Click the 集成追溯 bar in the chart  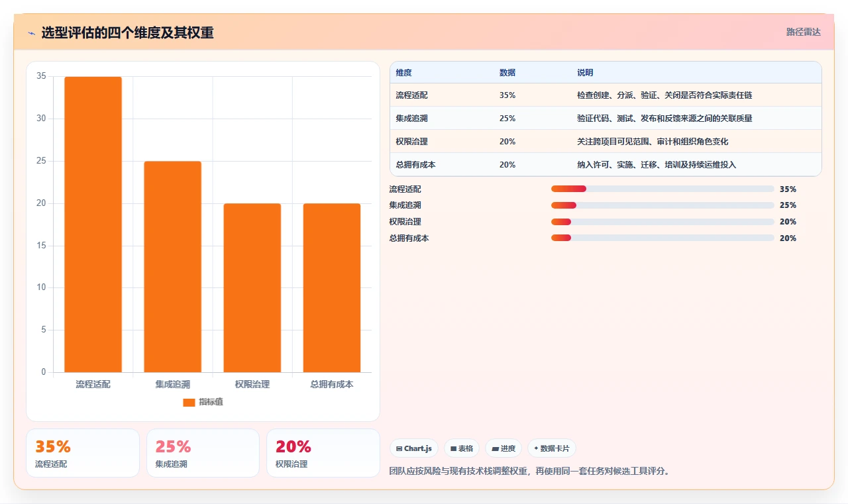coord(172,267)
